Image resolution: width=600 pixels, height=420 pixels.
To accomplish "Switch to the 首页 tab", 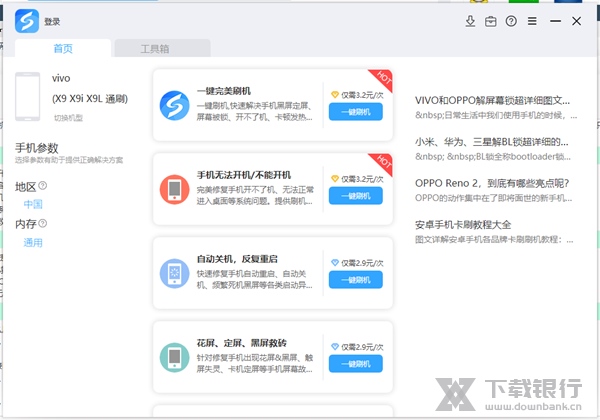I will pyautogui.click(x=63, y=48).
